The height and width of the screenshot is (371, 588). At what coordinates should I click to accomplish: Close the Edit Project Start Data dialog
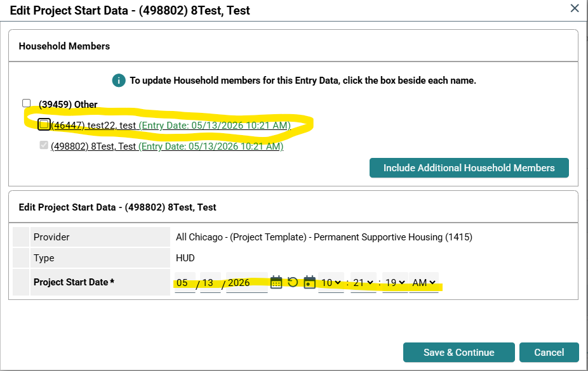(x=575, y=8)
